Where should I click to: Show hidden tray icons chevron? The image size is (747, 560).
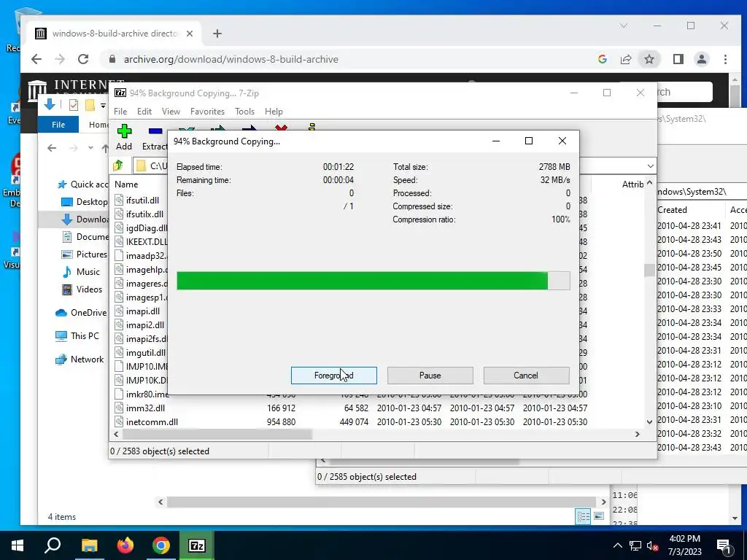pos(617,545)
